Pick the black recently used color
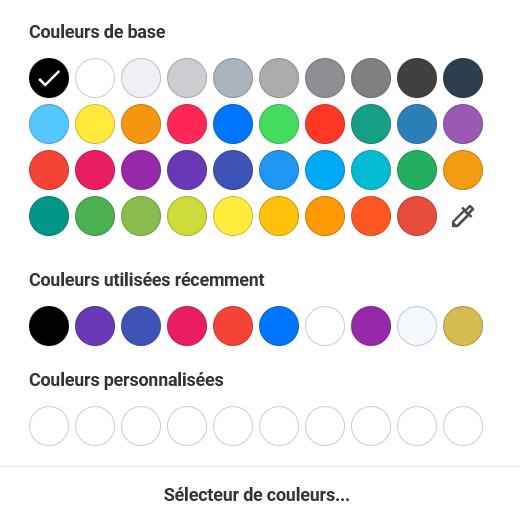Viewport: 520px width, 524px height. point(49,326)
